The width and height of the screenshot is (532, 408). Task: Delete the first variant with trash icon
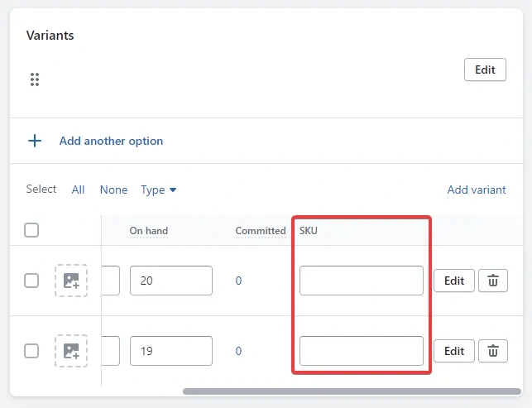point(493,281)
